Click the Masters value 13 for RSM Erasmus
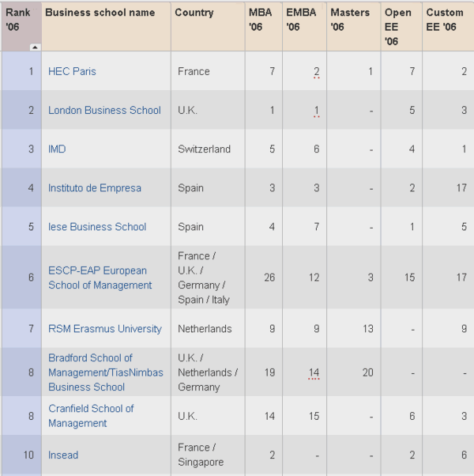 coord(368,329)
